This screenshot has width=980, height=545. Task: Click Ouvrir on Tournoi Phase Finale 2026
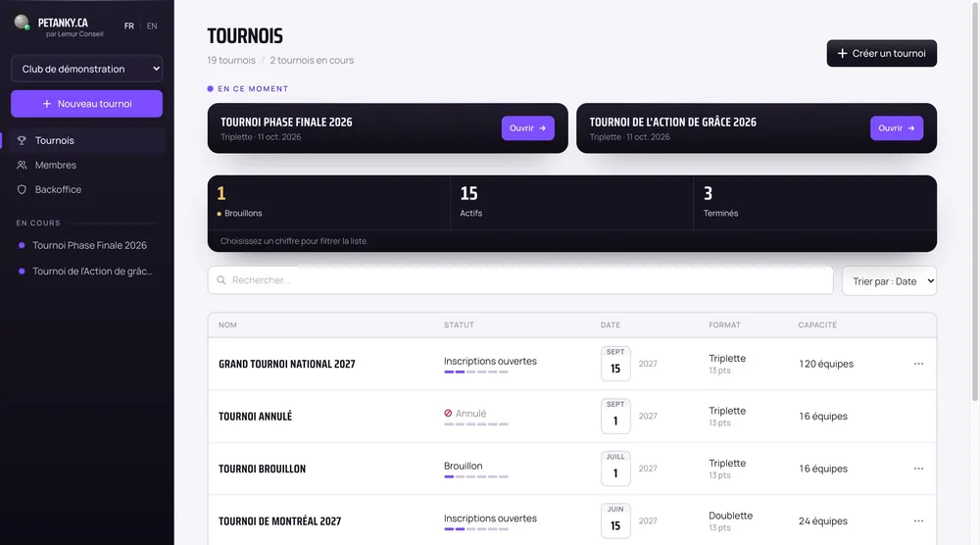tap(527, 128)
